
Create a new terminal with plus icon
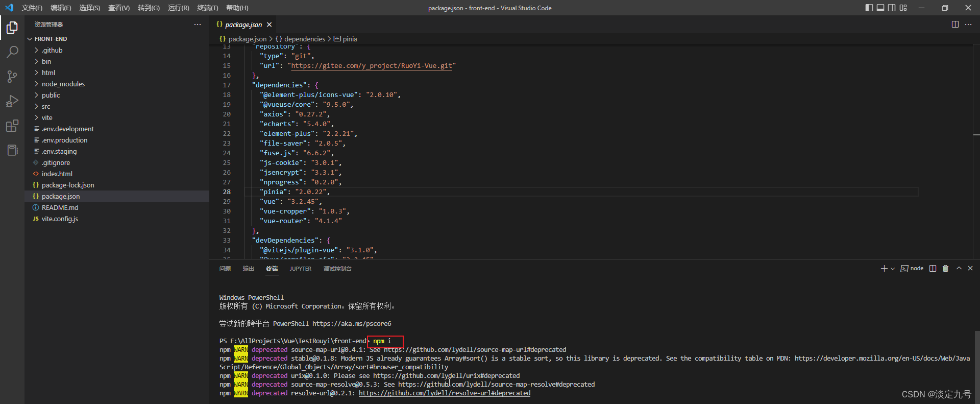point(884,269)
